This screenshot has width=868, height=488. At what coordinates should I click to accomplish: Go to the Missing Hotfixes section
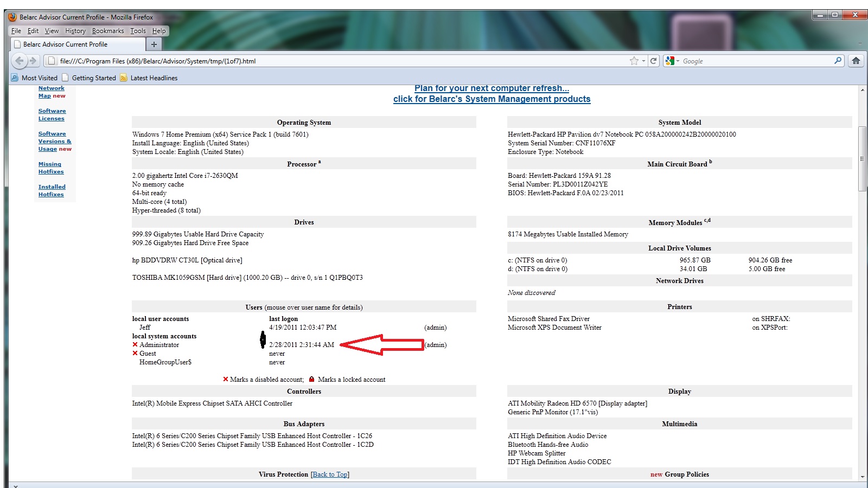click(51, 168)
